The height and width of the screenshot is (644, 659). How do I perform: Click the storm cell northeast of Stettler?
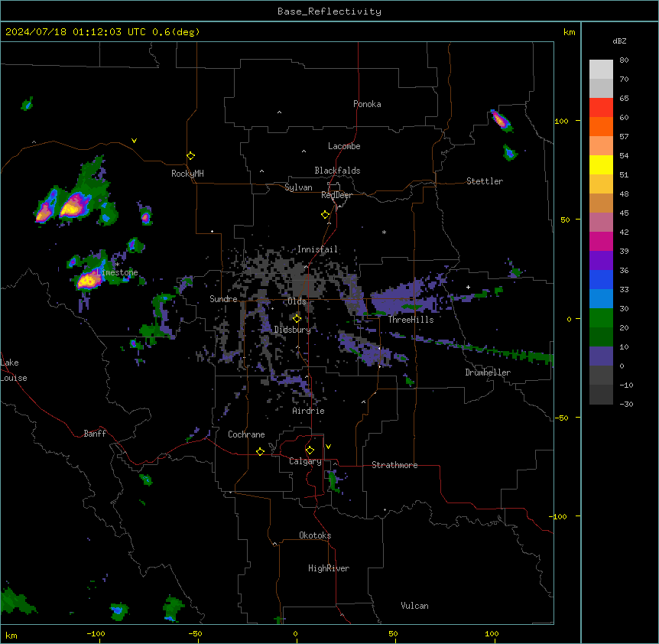[501, 121]
